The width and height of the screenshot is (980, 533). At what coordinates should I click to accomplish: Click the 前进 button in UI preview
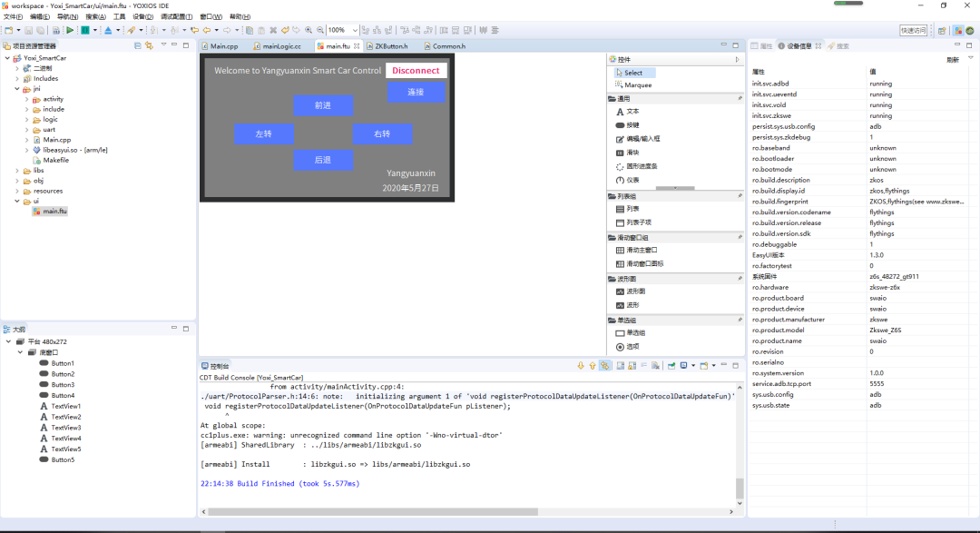323,105
